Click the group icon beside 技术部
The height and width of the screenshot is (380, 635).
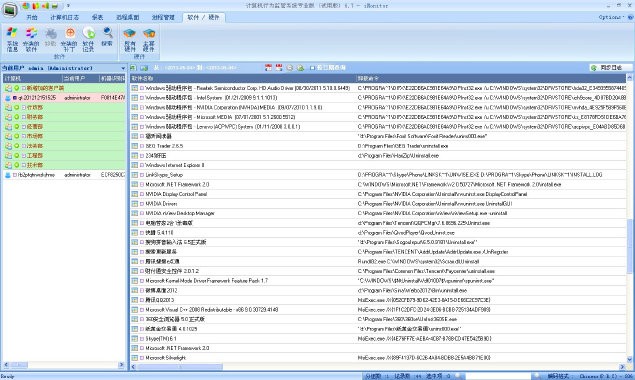[x=8, y=165]
